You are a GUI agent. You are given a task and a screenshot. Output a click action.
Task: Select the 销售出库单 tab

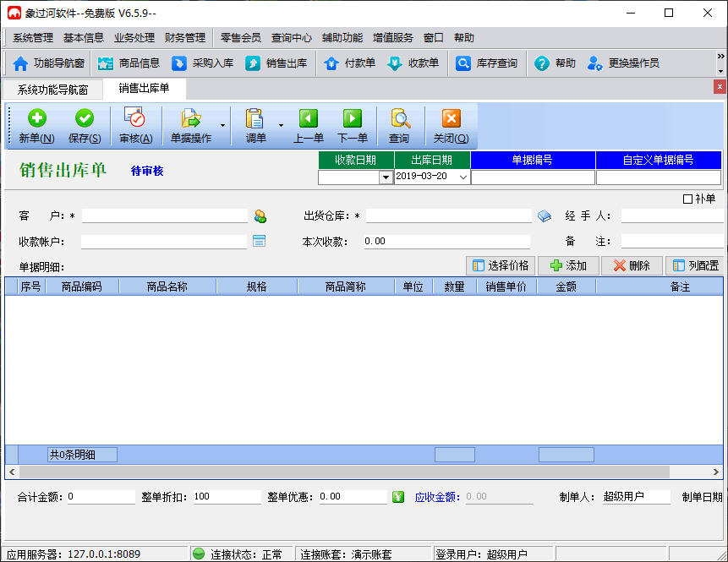145,88
